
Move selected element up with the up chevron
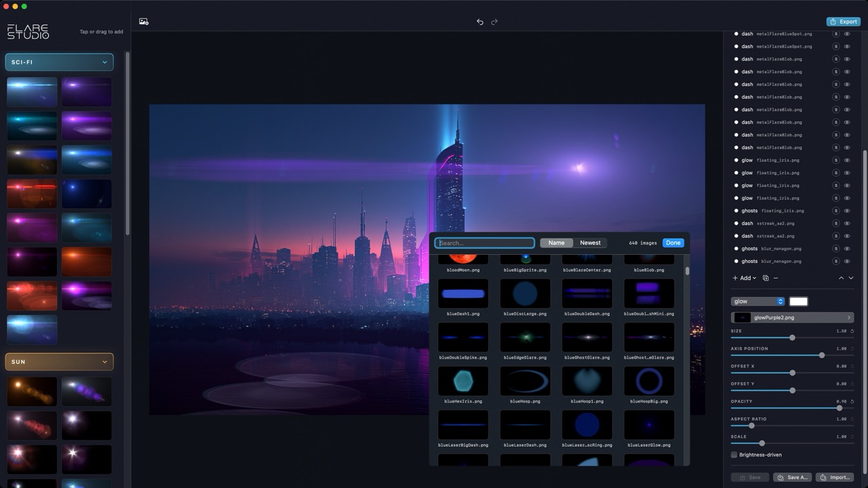tap(842, 278)
